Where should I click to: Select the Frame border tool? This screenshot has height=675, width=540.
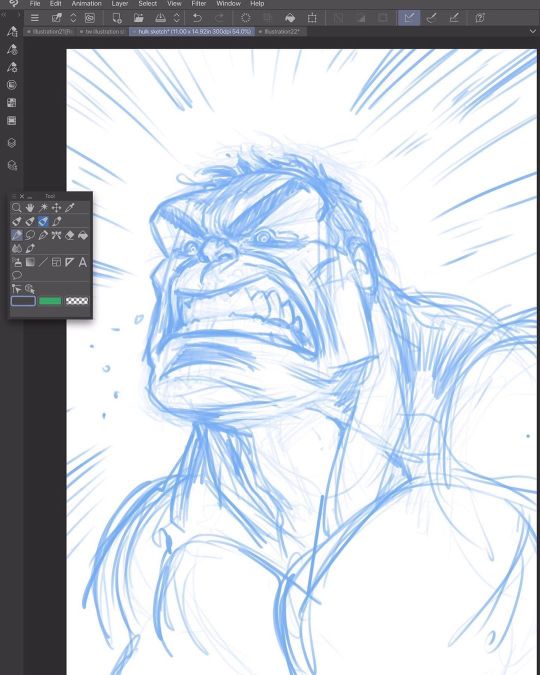coord(56,262)
